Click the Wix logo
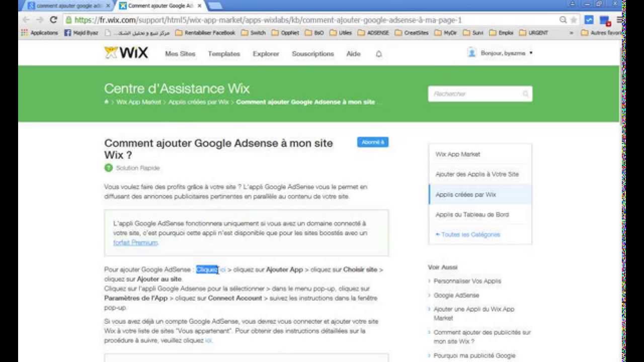 126,53
